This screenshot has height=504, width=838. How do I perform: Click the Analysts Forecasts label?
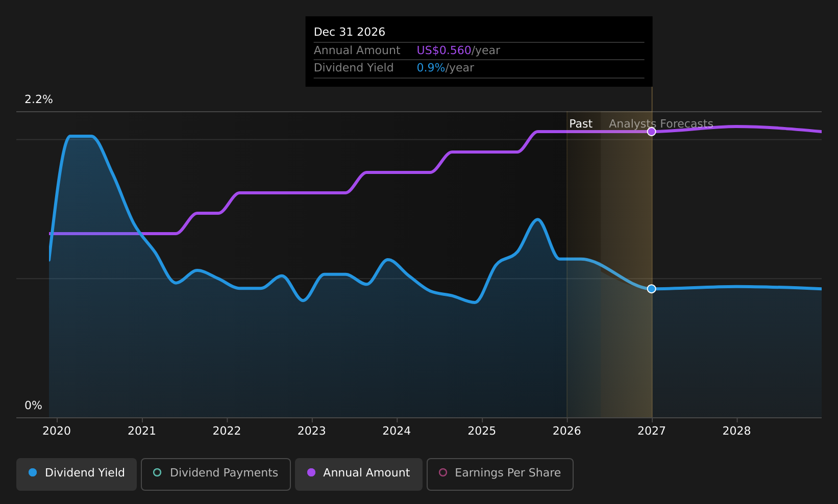pos(661,124)
